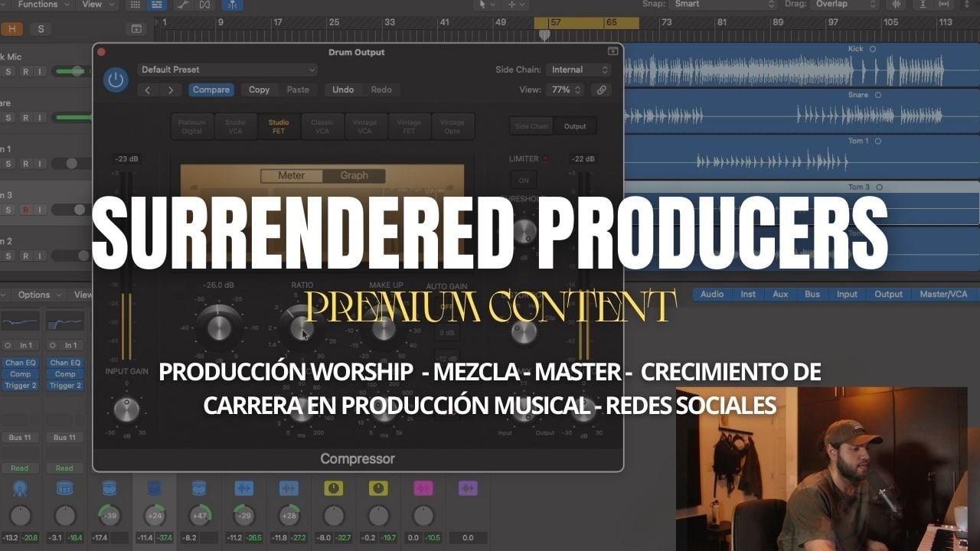This screenshot has width=980, height=551.
Task: Click the compressor threshold knob at -26.0 dB
Action: click(218, 327)
